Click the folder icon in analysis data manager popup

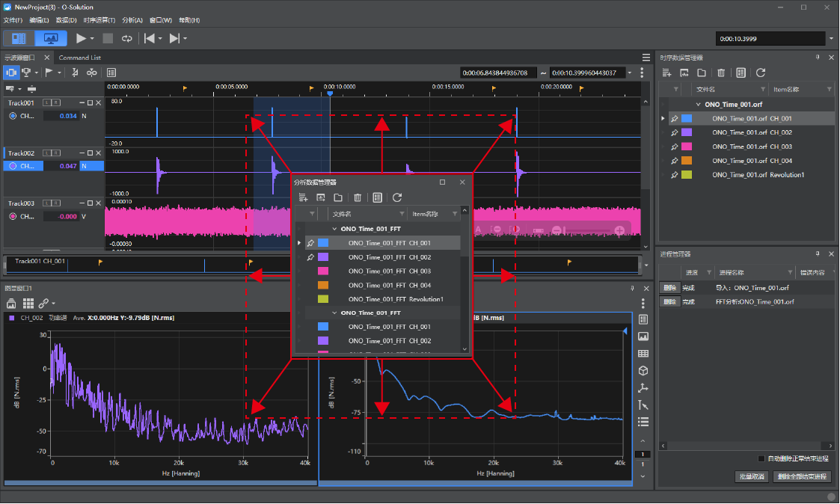338,197
